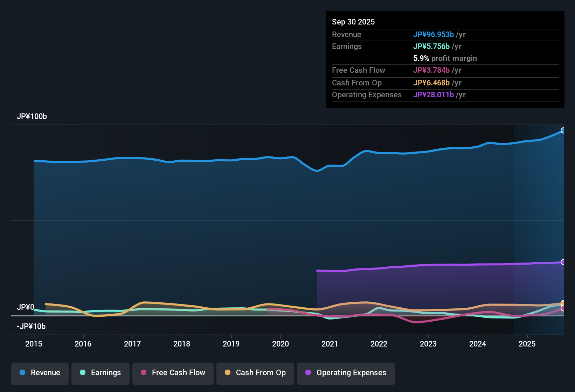Click the purple Operating Expenses legend dot
This screenshot has height=392, width=575.
click(x=308, y=373)
